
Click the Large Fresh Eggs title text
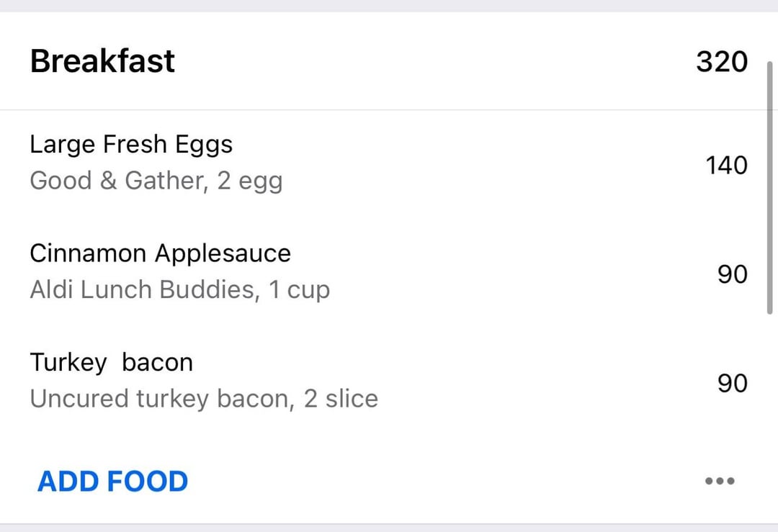coord(131,145)
